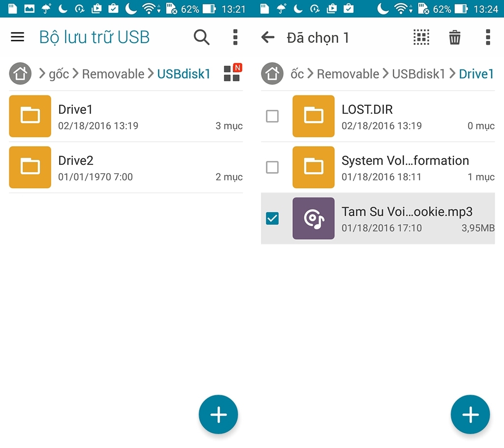Check the System Vol...formation checkbox
Image resolution: width=504 pixels, height=448 pixels.
[272, 167]
